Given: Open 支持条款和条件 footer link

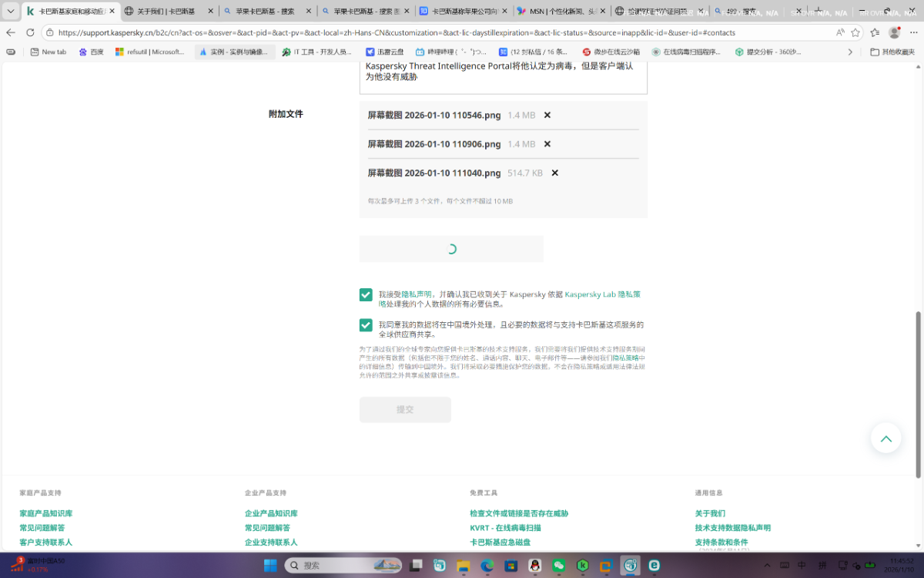Looking at the screenshot, I should point(721,543).
